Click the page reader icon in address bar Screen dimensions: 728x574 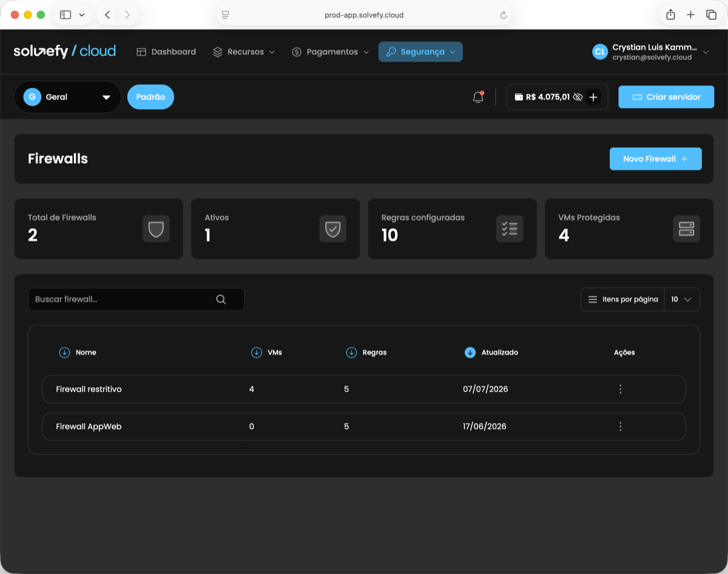[x=225, y=15]
